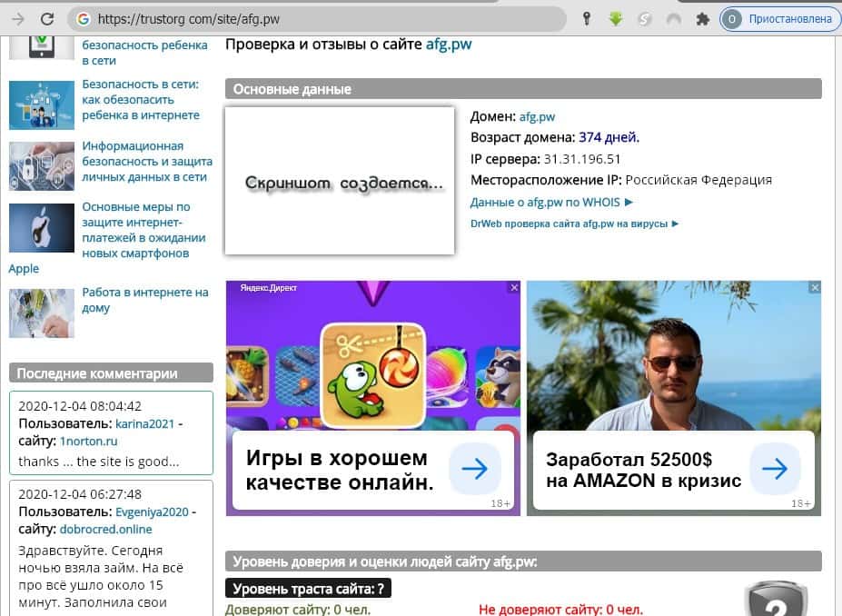Click 'Доверяют сайту: 0 чел.' text
This screenshot has width=842, height=616.
point(298,610)
